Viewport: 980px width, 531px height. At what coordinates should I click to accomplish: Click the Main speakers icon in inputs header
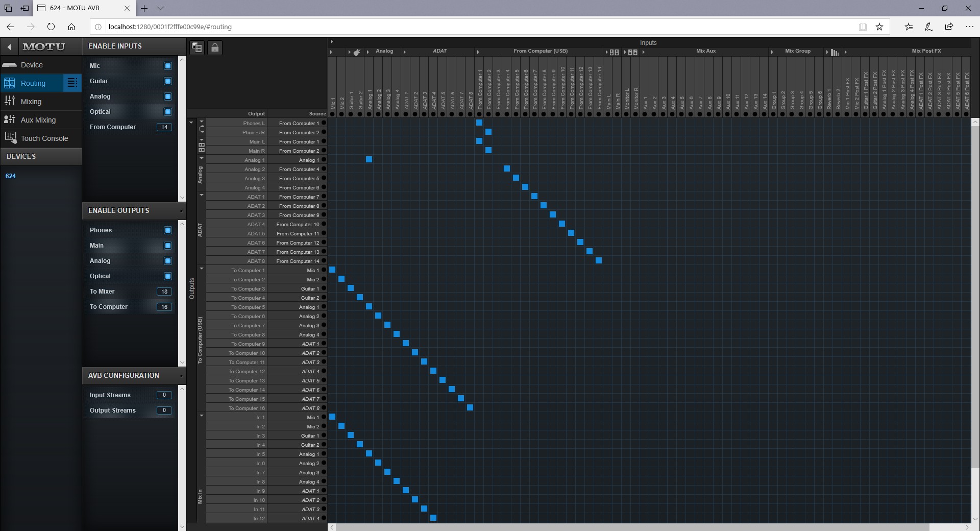(x=614, y=52)
